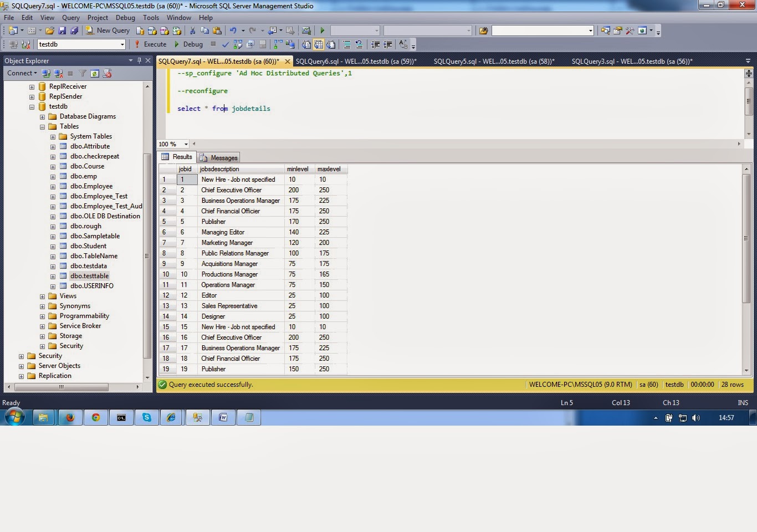757x532 pixels.
Task: Toggle Results to Text button
Action: click(x=306, y=44)
